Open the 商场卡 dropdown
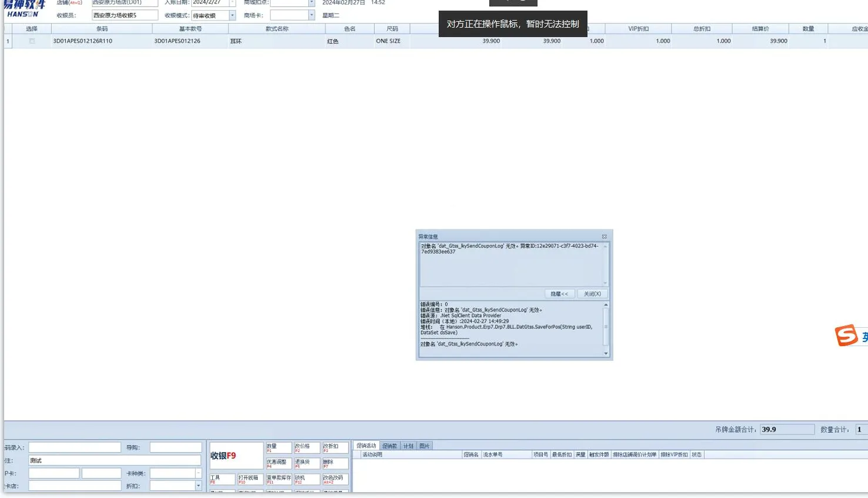This screenshot has width=868, height=498. 311,16
